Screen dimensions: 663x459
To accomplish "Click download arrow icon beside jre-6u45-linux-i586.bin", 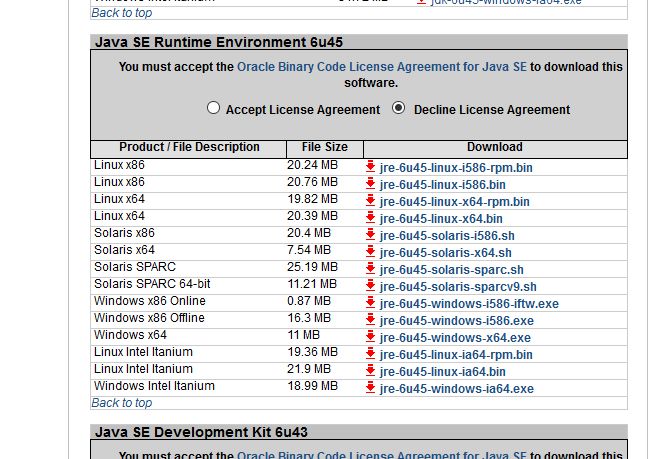I will pos(370,183).
